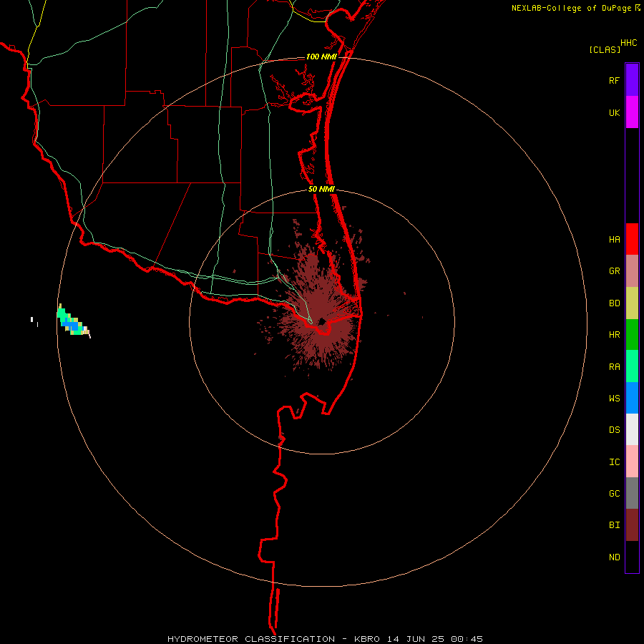Image resolution: width=644 pixels, height=644 pixels.
Task: Click the blue wet snow echo cell
Action: [x=71, y=325]
